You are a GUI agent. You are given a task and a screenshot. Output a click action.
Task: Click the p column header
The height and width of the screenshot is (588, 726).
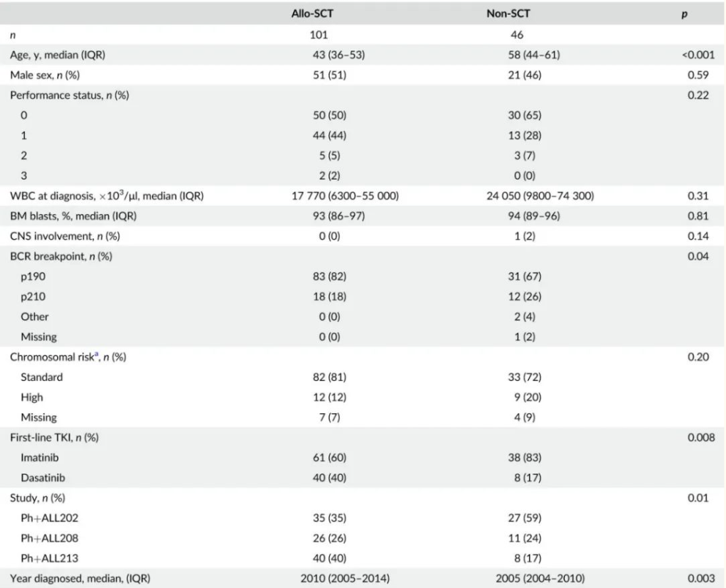click(684, 14)
